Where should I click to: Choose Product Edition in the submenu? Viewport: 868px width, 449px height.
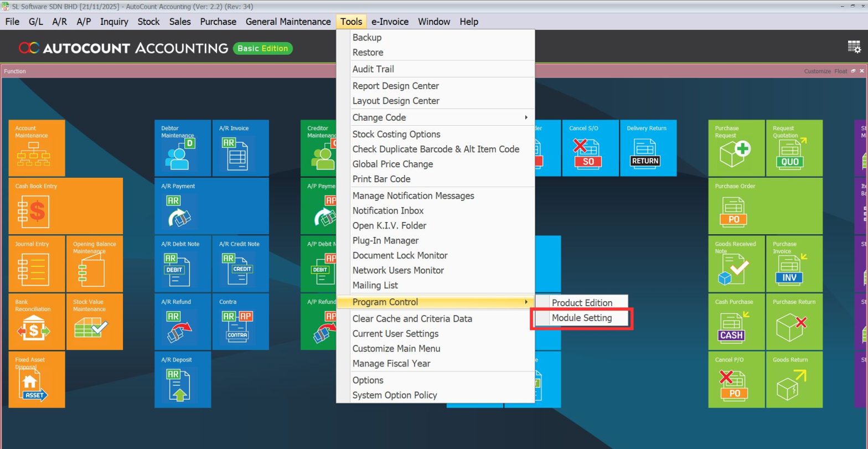click(581, 303)
